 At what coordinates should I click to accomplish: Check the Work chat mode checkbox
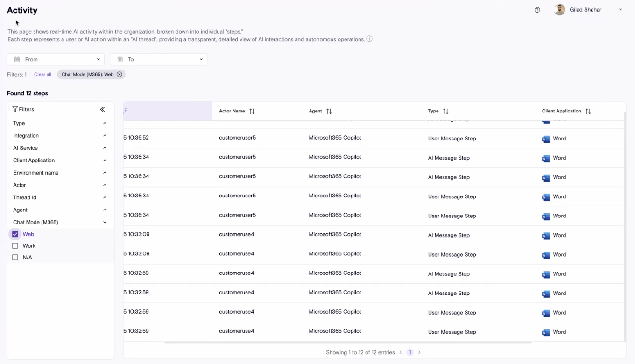click(15, 246)
